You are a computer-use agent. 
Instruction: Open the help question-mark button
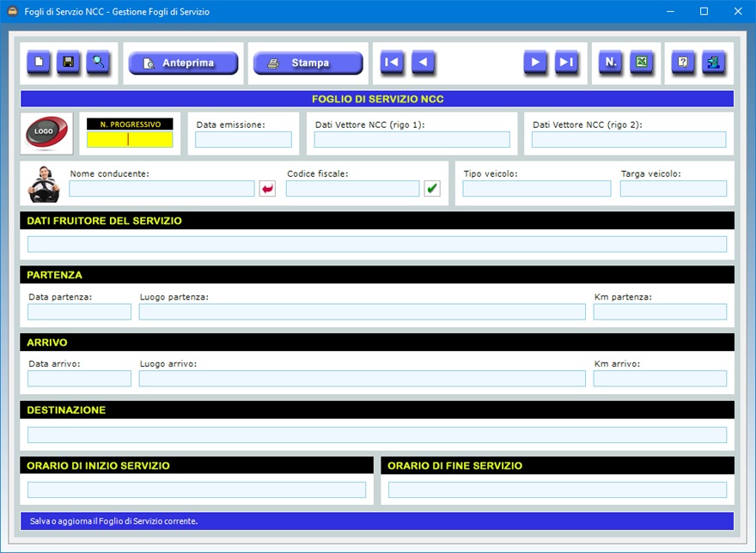tap(683, 63)
